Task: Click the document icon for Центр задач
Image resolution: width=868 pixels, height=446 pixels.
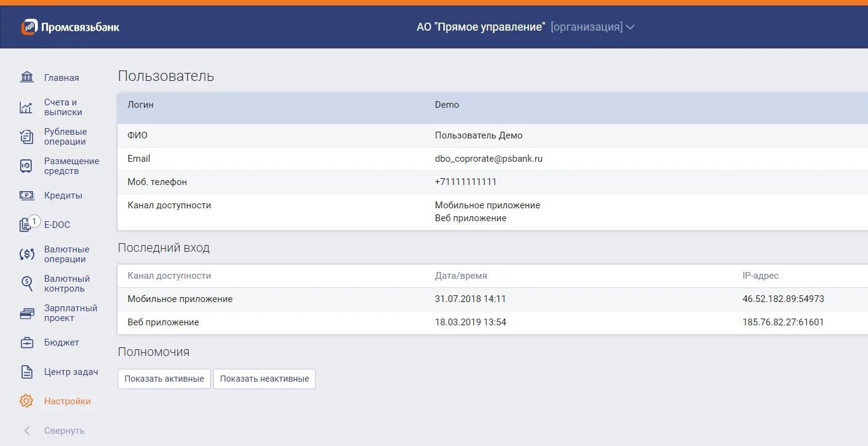Action: (x=27, y=372)
